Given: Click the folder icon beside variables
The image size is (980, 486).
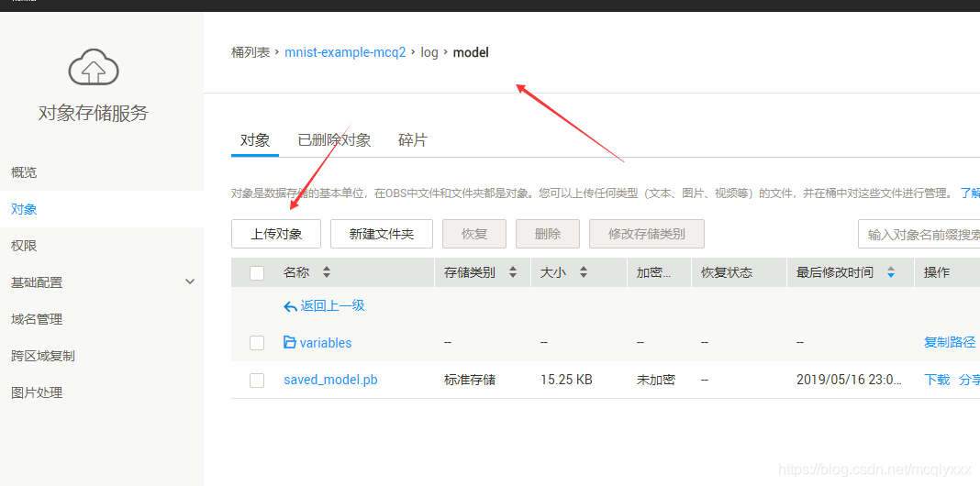Looking at the screenshot, I should (289, 342).
